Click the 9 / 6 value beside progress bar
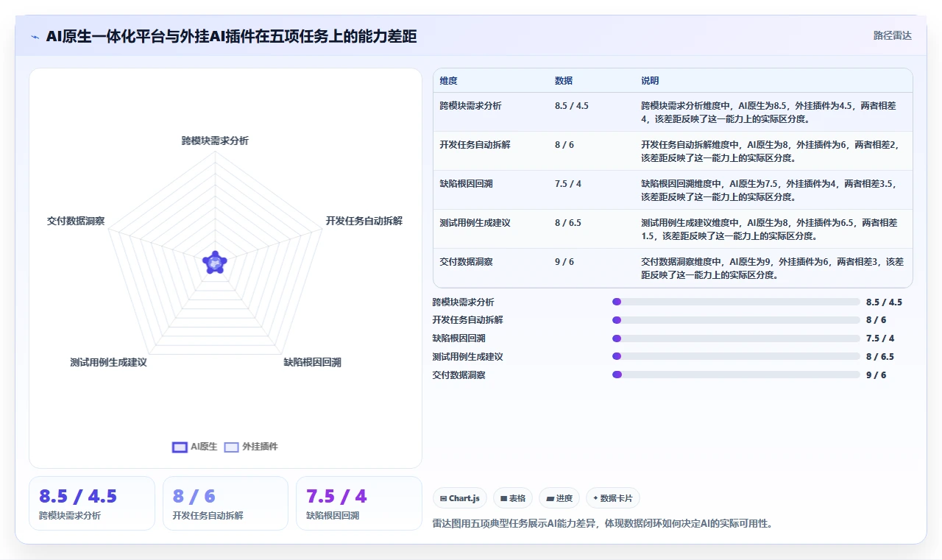Image resolution: width=942 pixels, height=560 pixels. coord(877,375)
